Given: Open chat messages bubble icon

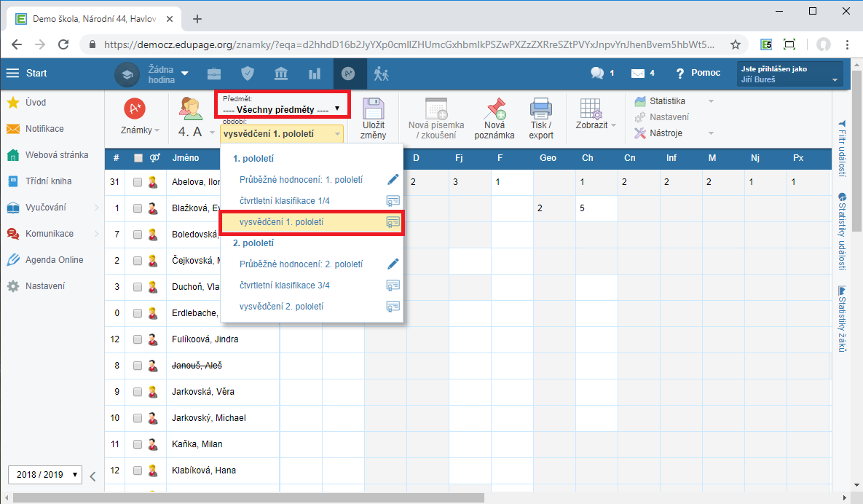Looking at the screenshot, I should point(597,73).
